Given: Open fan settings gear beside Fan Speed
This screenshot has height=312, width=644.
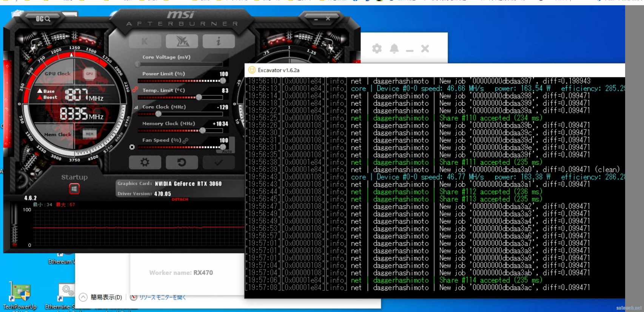Looking at the screenshot, I should (132, 147).
